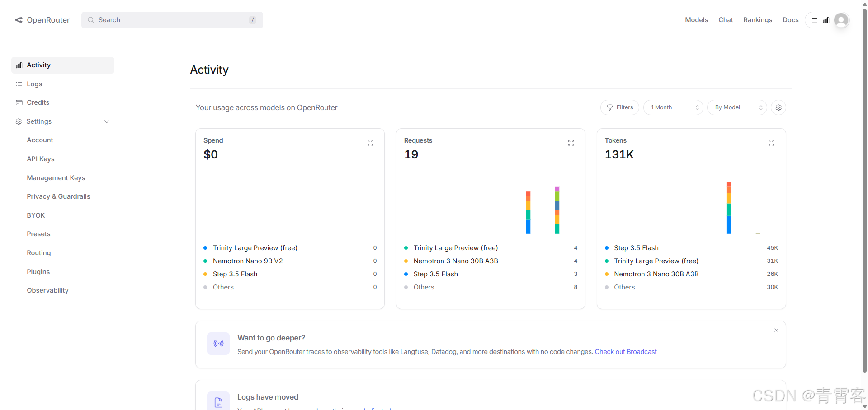The width and height of the screenshot is (868, 410).
Task: Expand the Requests card fullscreen
Action: click(571, 143)
